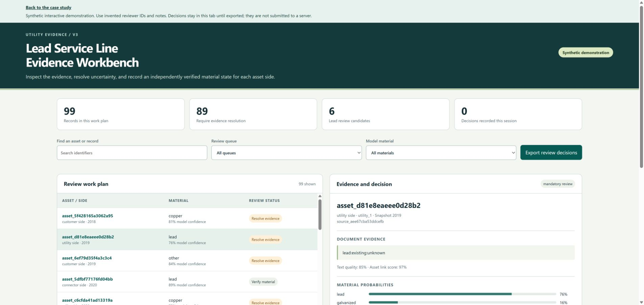Click the 0 Decisions recorded this session card
Image resolution: width=644 pixels, height=305 pixels.
coord(518,114)
